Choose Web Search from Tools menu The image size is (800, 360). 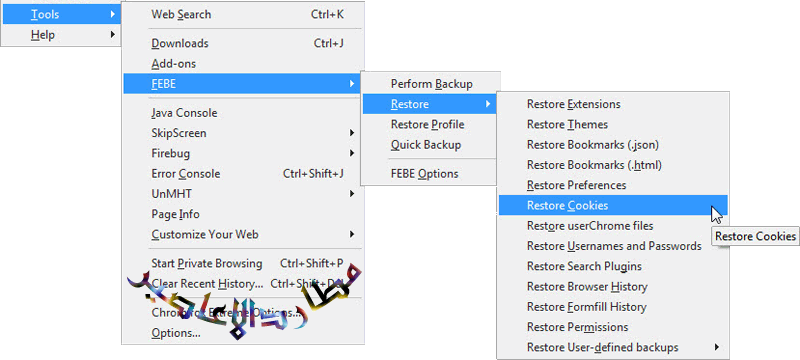(243, 14)
